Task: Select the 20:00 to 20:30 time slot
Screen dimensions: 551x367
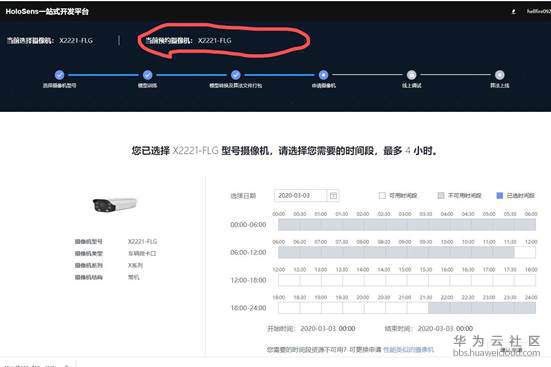Action: (x=375, y=308)
